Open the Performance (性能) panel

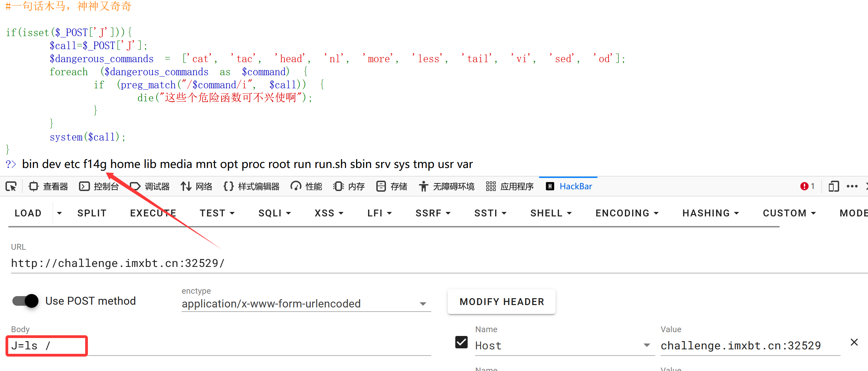point(306,187)
